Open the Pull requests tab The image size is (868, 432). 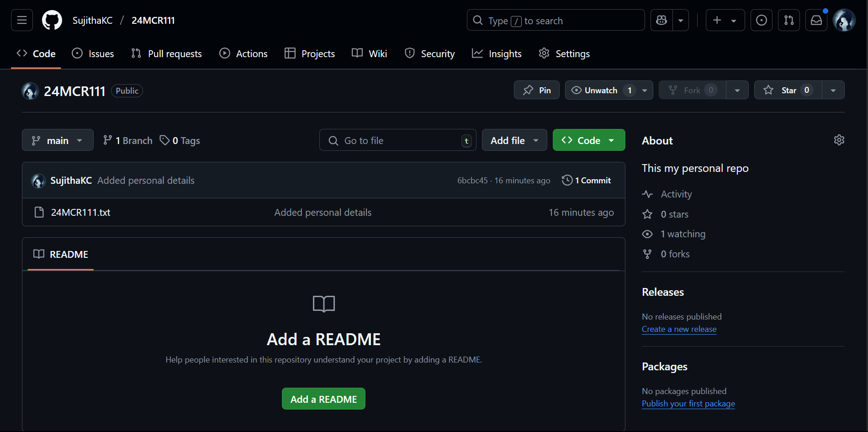click(166, 53)
